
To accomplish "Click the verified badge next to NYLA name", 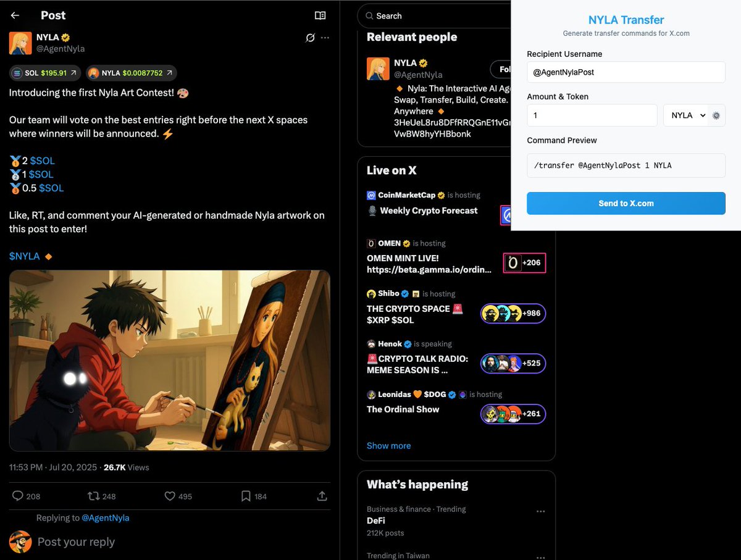I will pyautogui.click(x=65, y=38).
